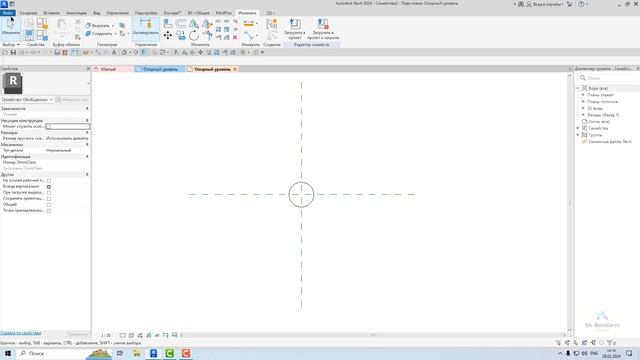Click the green C app in taskbar

click(170, 353)
